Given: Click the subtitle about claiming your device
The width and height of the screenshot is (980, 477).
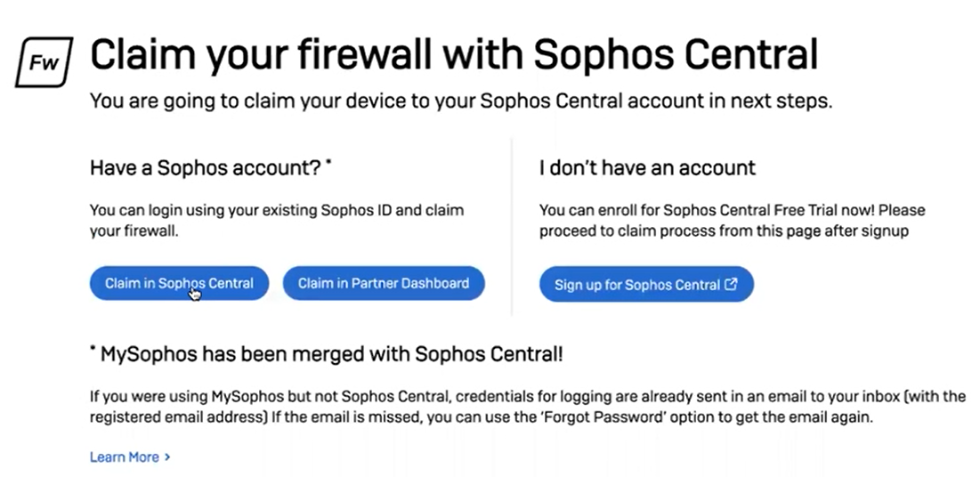Looking at the screenshot, I should coord(461,101).
